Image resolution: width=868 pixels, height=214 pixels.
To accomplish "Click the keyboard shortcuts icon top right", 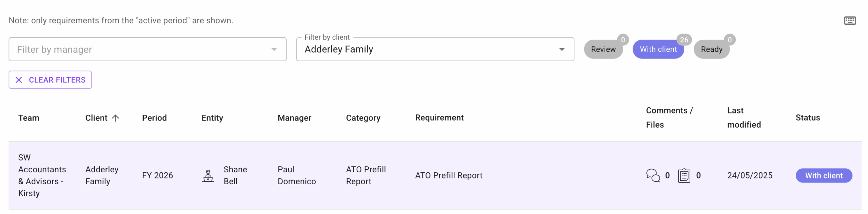I will [x=850, y=20].
